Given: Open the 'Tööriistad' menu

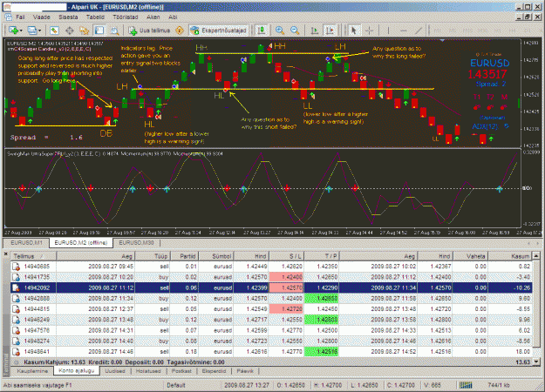Looking at the screenshot, I should tap(126, 17).
